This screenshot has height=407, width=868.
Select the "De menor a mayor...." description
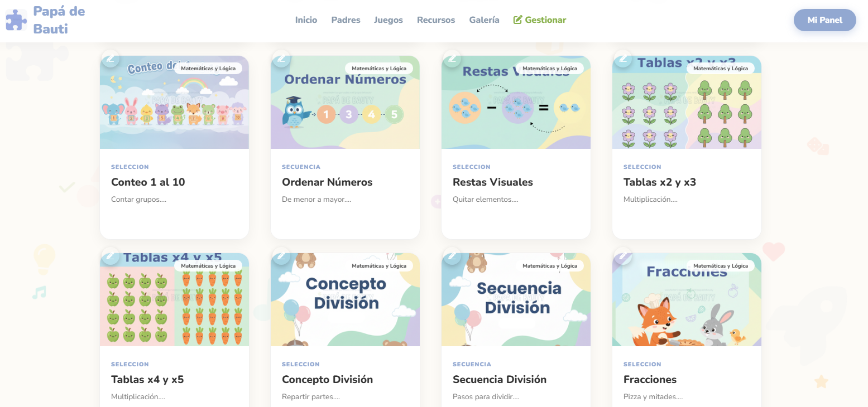[316, 199]
